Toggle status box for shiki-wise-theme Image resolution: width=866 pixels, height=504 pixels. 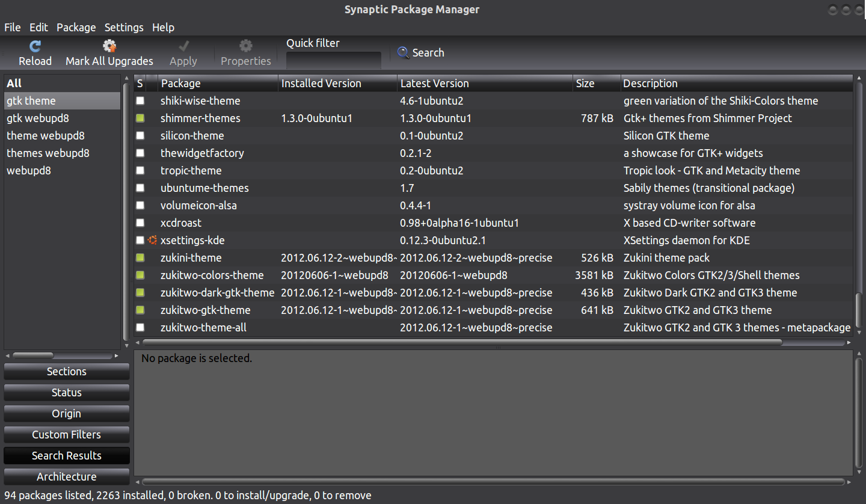click(x=140, y=100)
